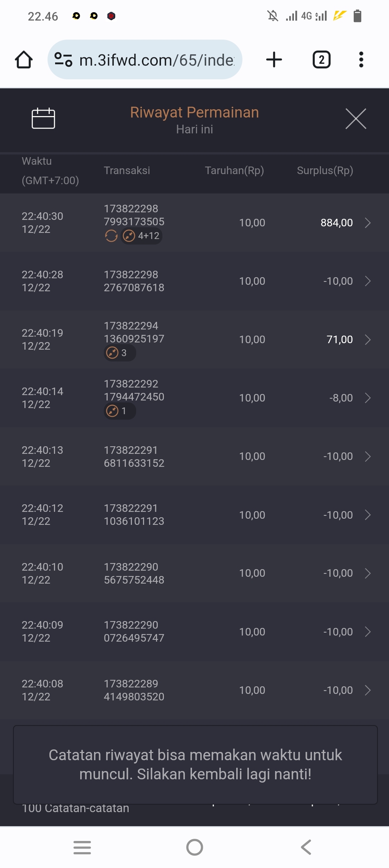This screenshot has width=389, height=868.
Task: Click the URL address bar text
Action: [157, 60]
